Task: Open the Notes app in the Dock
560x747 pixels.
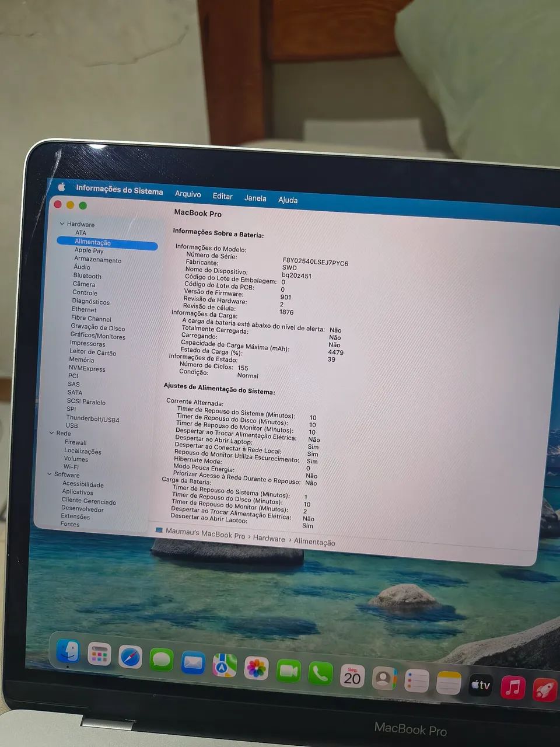Action: coord(449,683)
